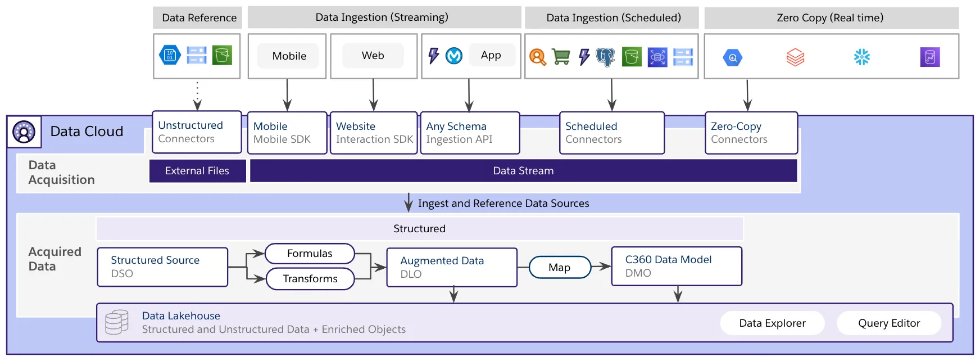This screenshot has width=980, height=361.
Task: Click the Map pill between DLO and DMO
Action: tap(559, 268)
